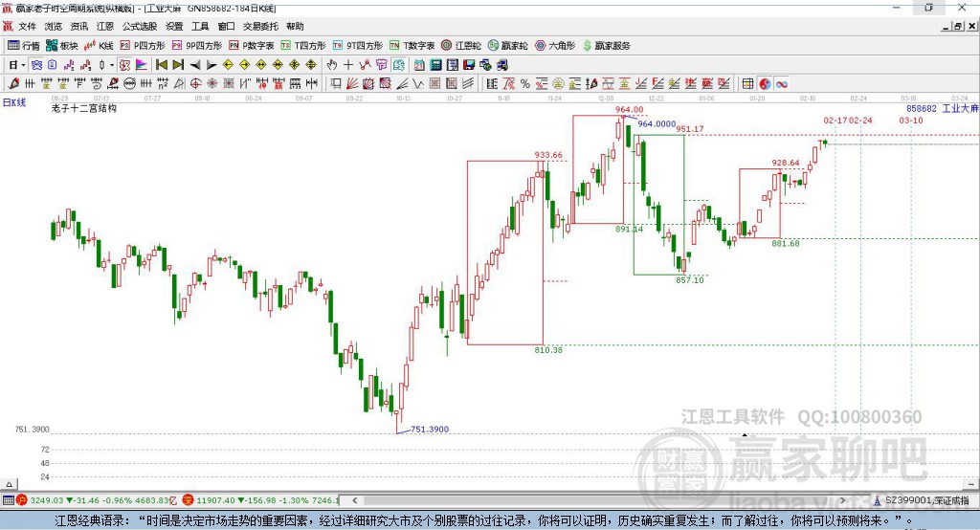Click the infinity loop icon
This screenshot has width=980, height=530.
[x=782, y=84]
